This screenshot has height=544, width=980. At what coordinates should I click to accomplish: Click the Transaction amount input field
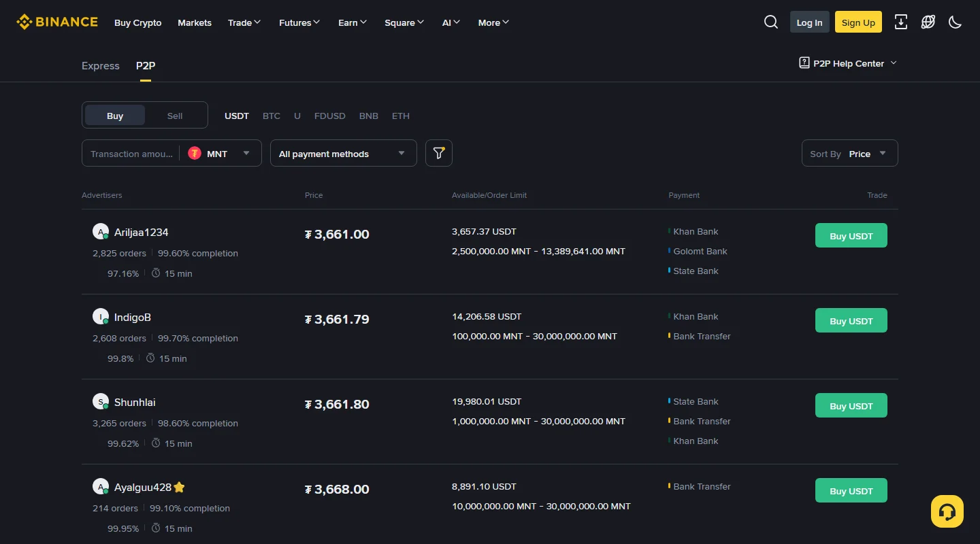pyautogui.click(x=131, y=154)
